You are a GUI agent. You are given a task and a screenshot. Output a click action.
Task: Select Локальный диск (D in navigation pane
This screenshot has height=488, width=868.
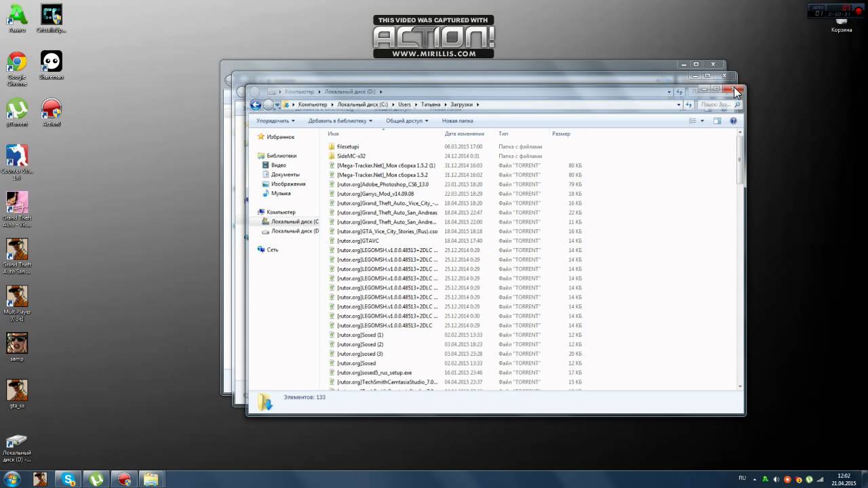click(x=290, y=231)
